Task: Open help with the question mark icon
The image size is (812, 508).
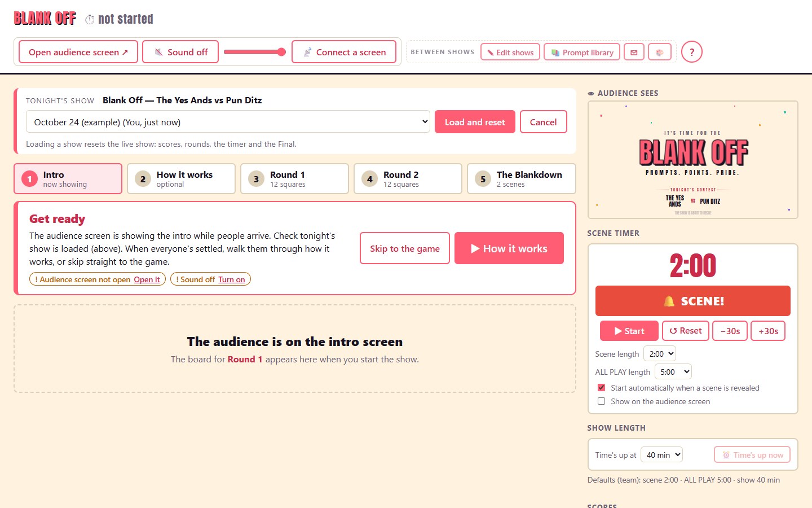Action: (x=692, y=52)
